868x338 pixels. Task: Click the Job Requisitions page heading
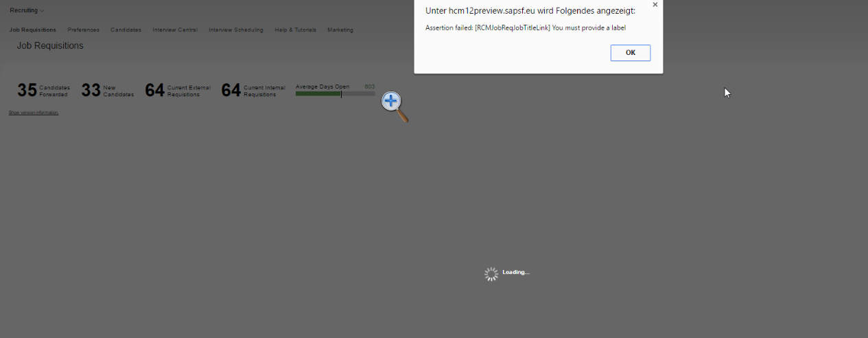(50, 46)
